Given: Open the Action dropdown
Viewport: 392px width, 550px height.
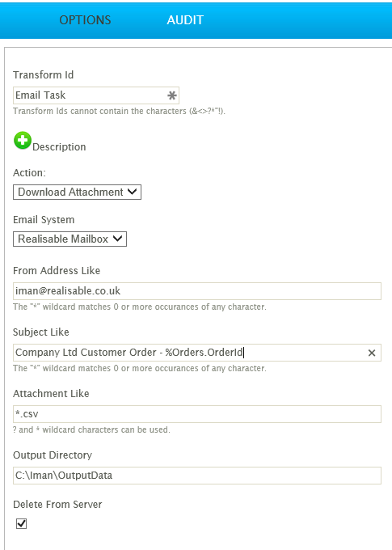Looking at the screenshot, I should pyautogui.click(x=77, y=192).
